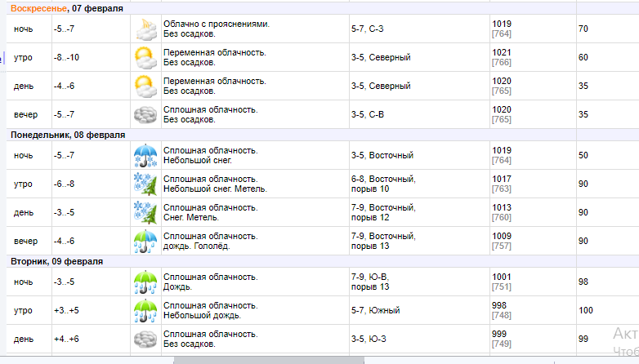This screenshot has height=364, width=639.
Task: Select Sunday evening overcast cloud icon
Action: tap(145, 114)
